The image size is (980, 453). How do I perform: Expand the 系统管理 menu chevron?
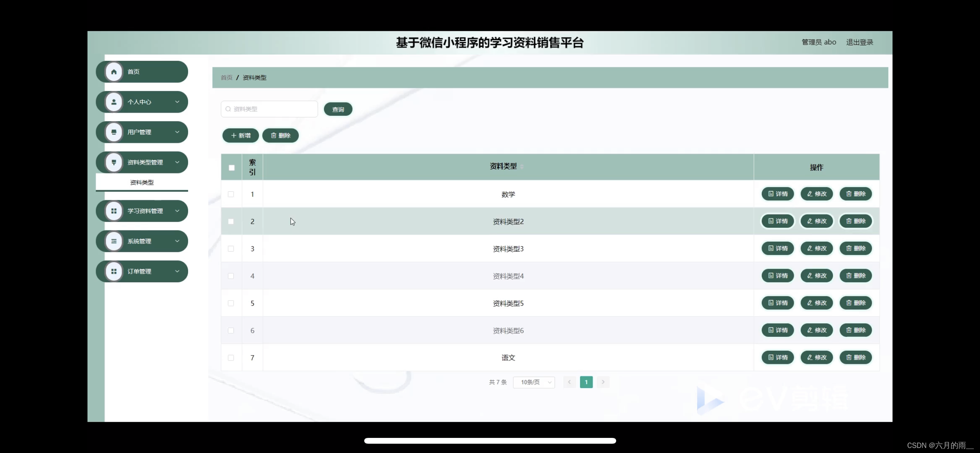[x=177, y=241]
